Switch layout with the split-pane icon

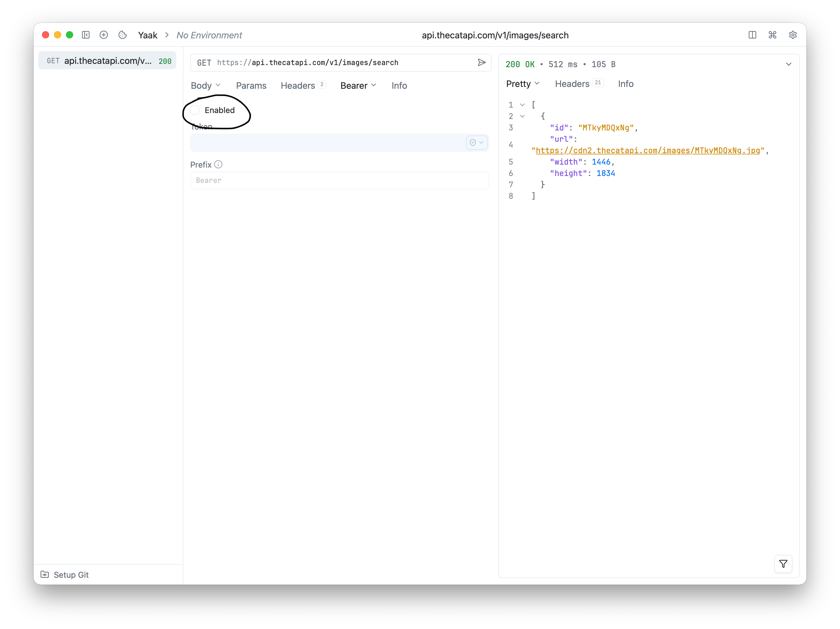pos(752,35)
